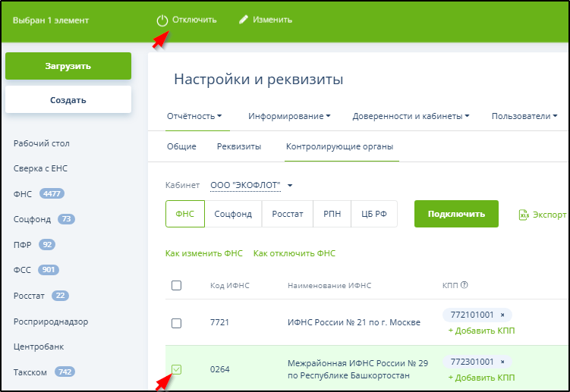Open the Как отключить ФНС help link

294,253
